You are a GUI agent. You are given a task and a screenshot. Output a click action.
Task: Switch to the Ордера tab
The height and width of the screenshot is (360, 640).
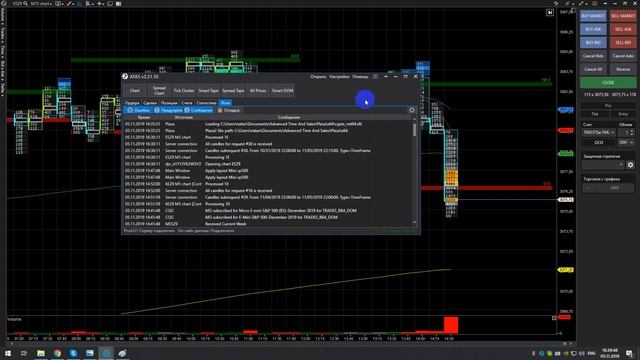tap(132, 103)
